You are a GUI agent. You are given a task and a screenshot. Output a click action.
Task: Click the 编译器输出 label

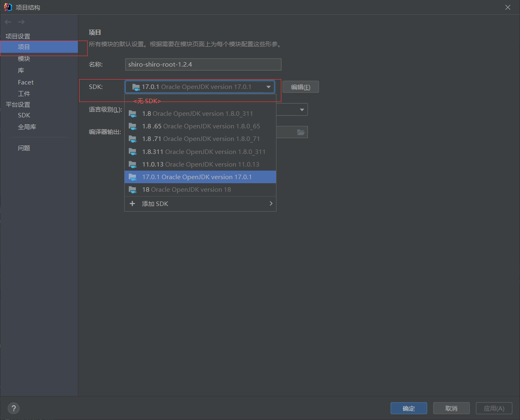(x=105, y=132)
